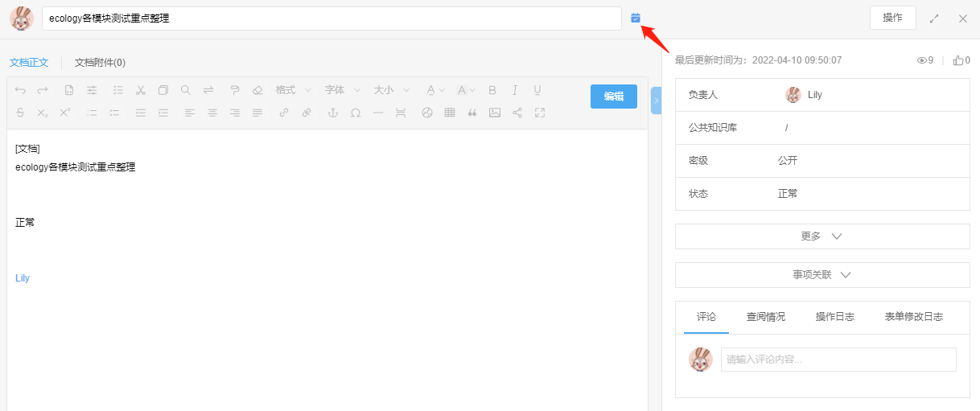
Task: Insert a table using the grid icon
Action: (450, 113)
